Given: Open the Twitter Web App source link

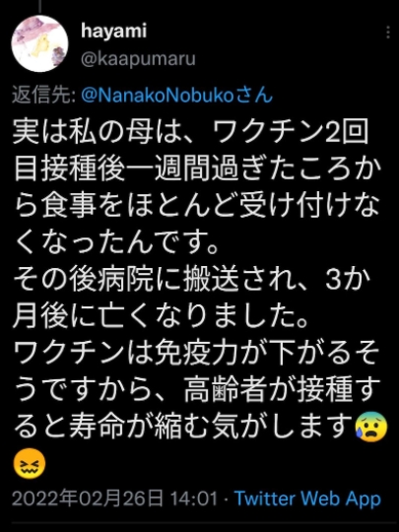Looking at the screenshot, I should point(307,499).
